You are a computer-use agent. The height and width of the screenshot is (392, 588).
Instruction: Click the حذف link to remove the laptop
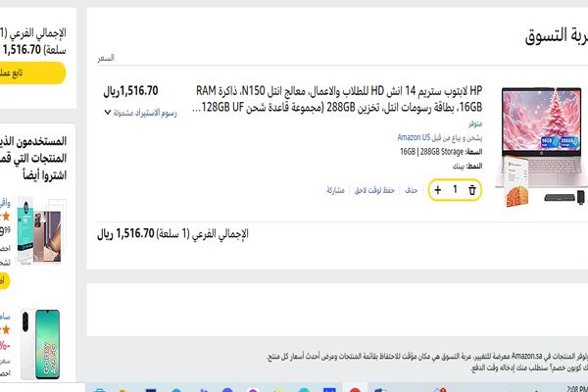point(411,190)
